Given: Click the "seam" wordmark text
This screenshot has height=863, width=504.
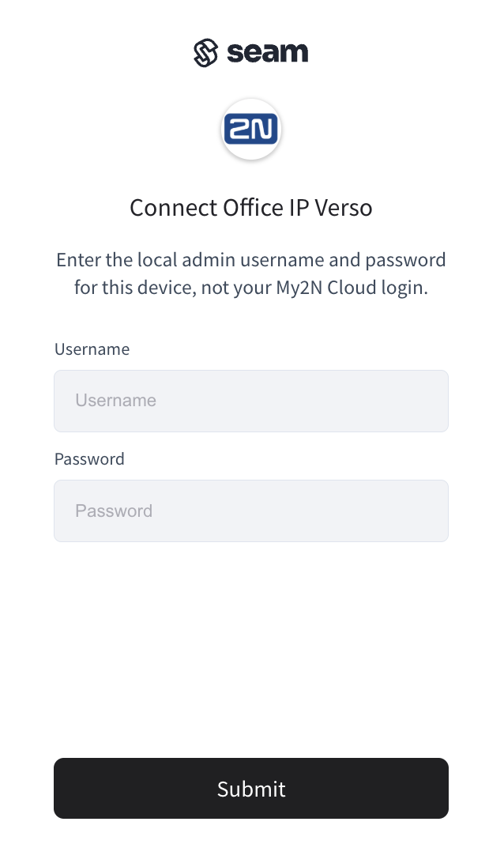Looking at the screenshot, I should tap(268, 53).
